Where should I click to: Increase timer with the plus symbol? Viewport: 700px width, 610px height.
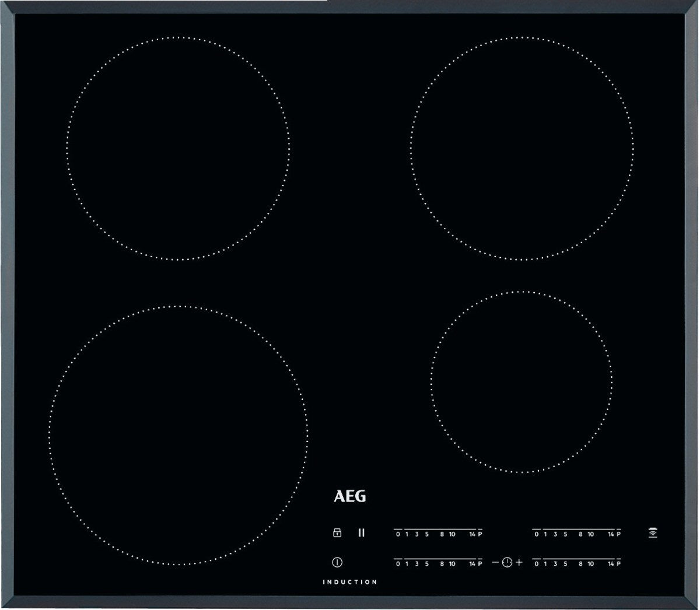pos(519,563)
